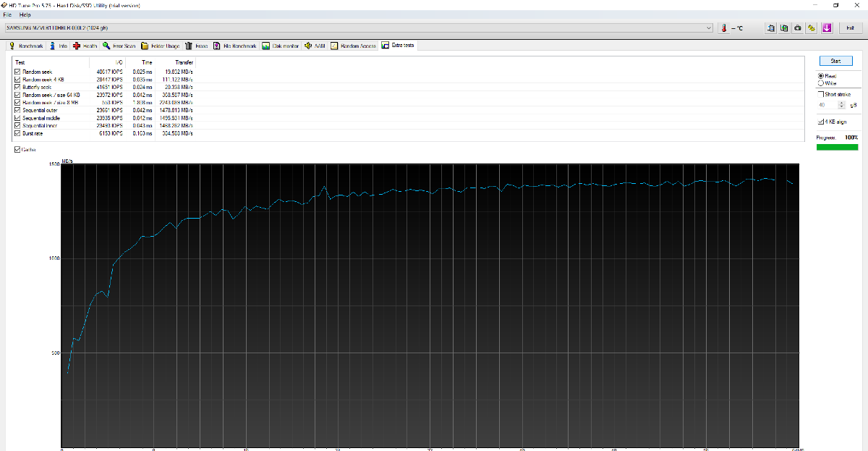
Task: Click the green progress bar
Action: tap(837, 147)
